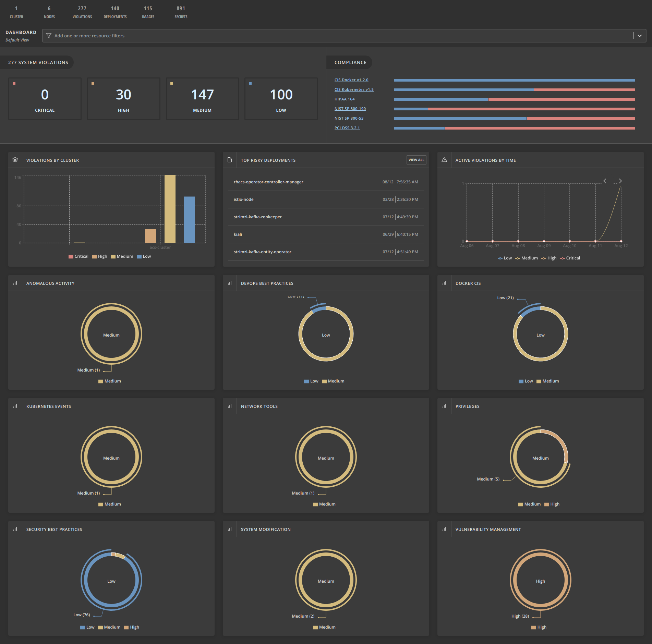Open the Violations count in top menu
Viewport: 652px width, 644px height.
(82, 12)
